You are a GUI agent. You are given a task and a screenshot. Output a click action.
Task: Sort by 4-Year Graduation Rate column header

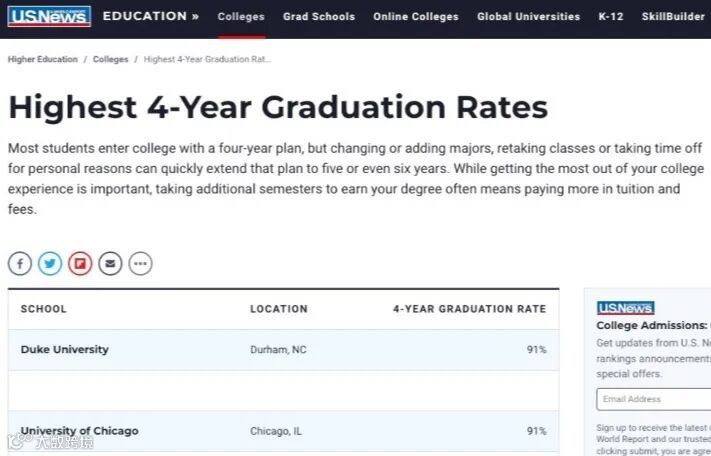point(469,309)
